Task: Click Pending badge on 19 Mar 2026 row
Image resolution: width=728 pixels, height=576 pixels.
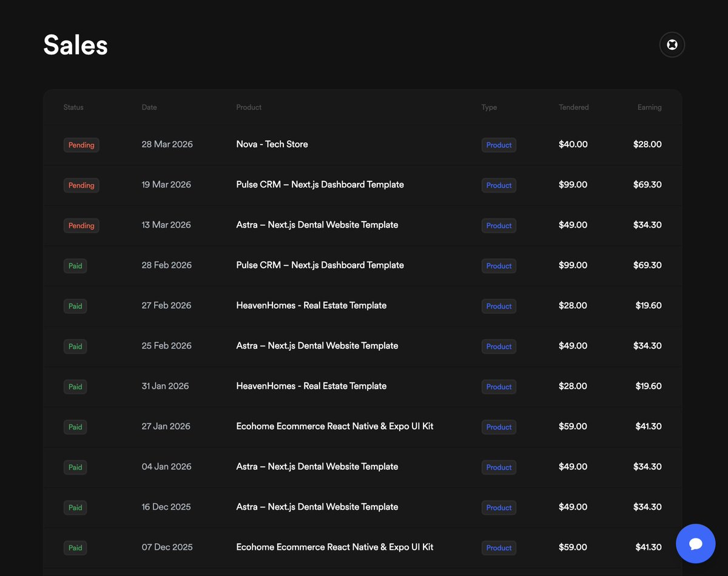Action: tap(81, 185)
